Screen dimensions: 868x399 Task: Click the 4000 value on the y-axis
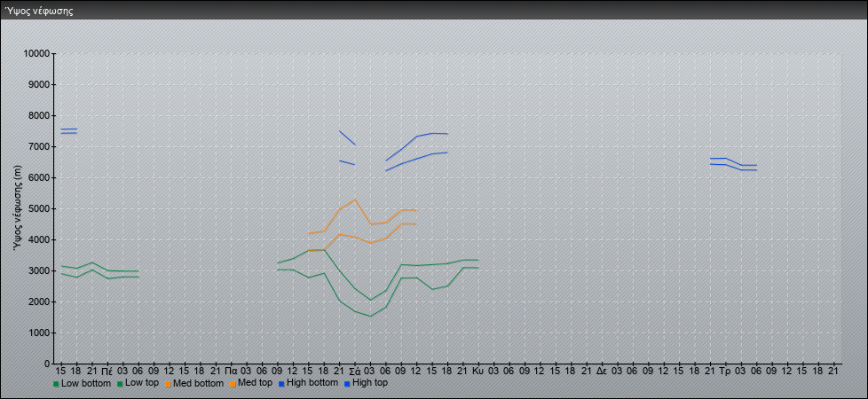(x=39, y=239)
